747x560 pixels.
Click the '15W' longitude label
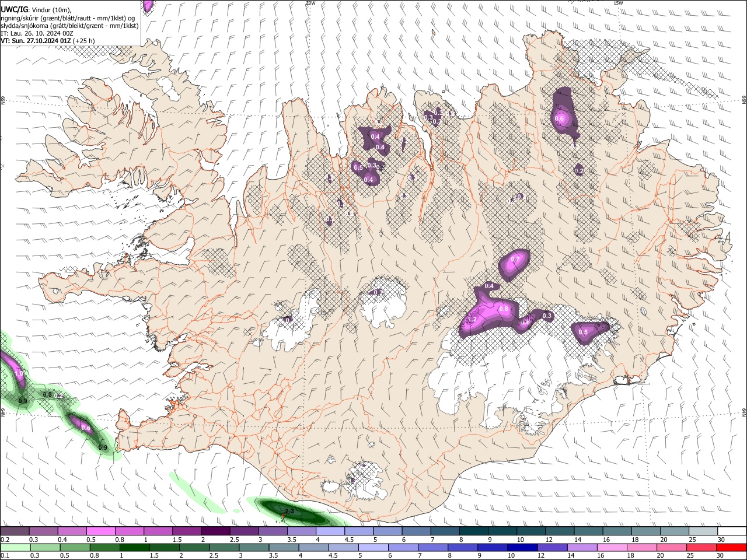point(618,3)
